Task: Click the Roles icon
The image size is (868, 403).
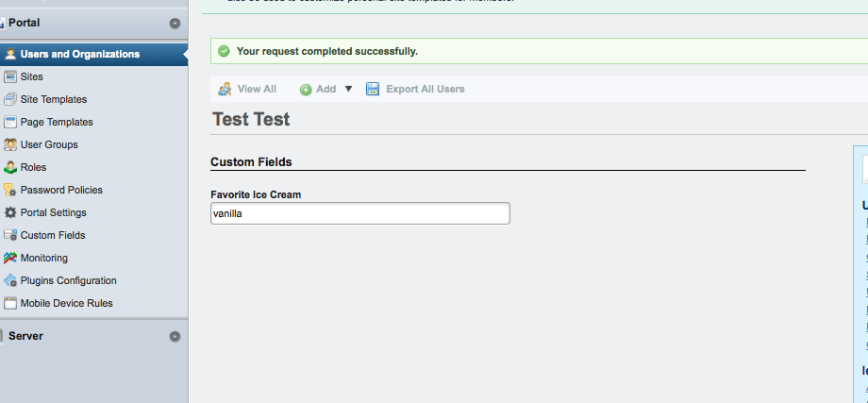Action: pyautogui.click(x=10, y=167)
